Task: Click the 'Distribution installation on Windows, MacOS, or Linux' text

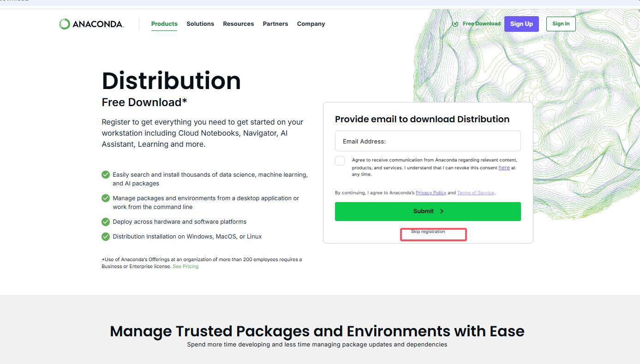Action: click(187, 237)
